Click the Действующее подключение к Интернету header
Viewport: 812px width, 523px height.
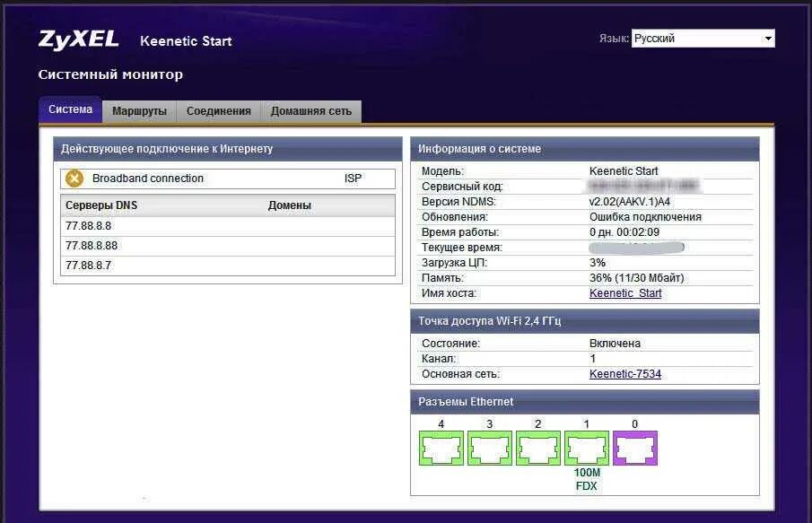(x=228, y=149)
